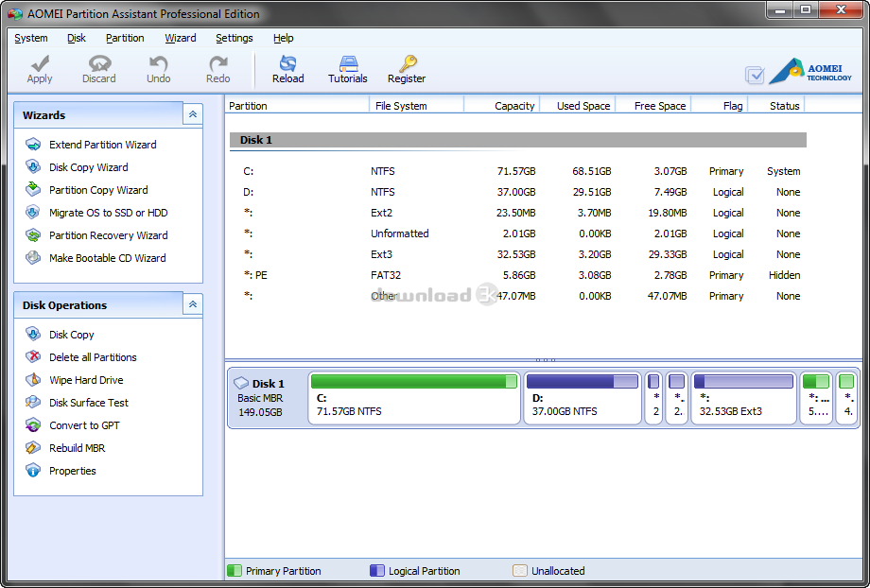Click the Partition Copy Wizard icon
Viewport: 870px width, 588px height.
(x=33, y=190)
